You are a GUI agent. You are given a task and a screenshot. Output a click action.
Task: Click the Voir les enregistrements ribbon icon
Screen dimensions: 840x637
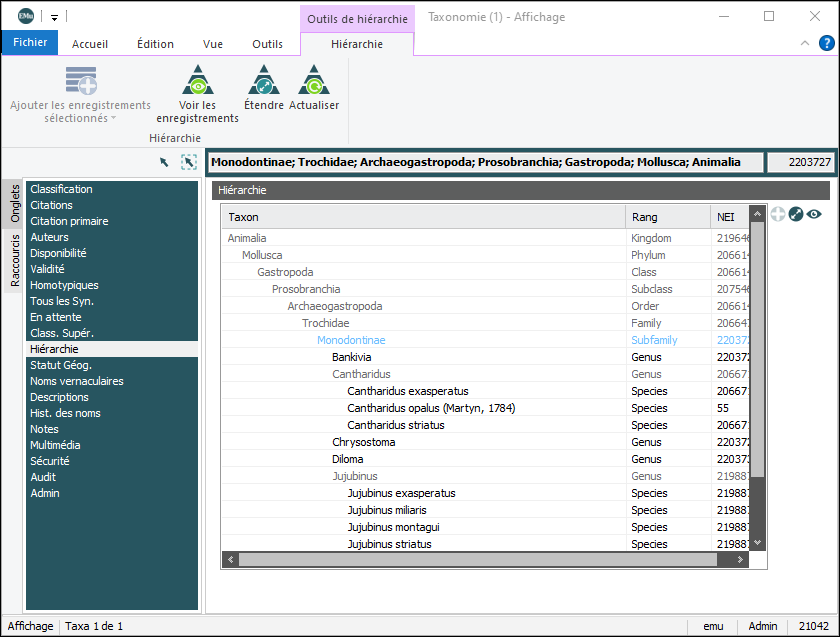click(197, 81)
